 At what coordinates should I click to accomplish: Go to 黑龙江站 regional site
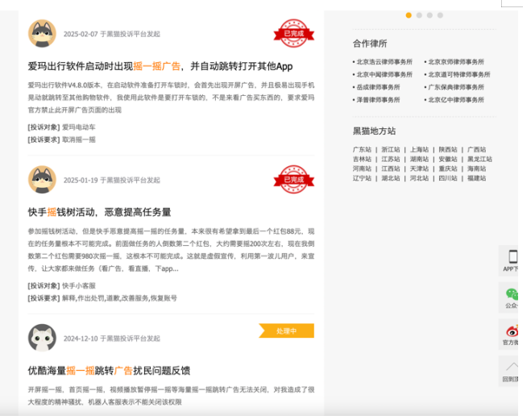479,159
